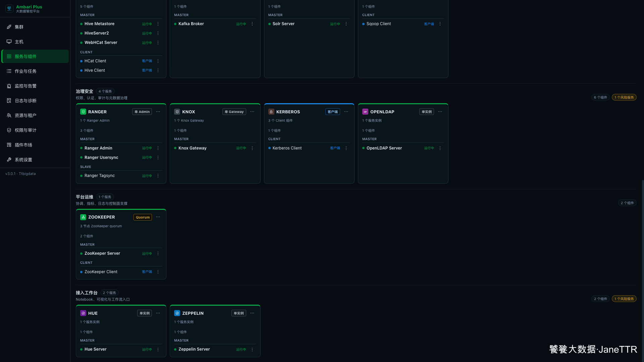The width and height of the screenshot is (644, 362).
Task: Click the 单实例 badge on OPENLDAP
Action: (427, 112)
